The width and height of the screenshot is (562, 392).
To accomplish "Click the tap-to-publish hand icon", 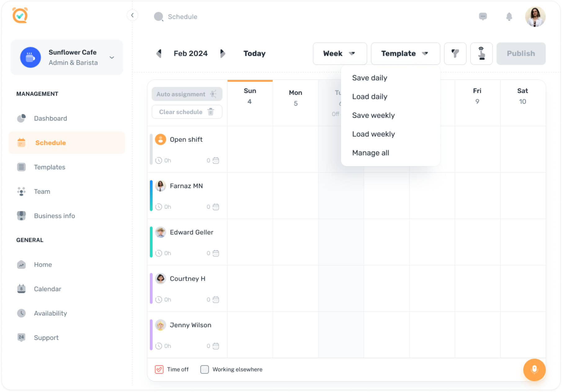I will 481,53.
